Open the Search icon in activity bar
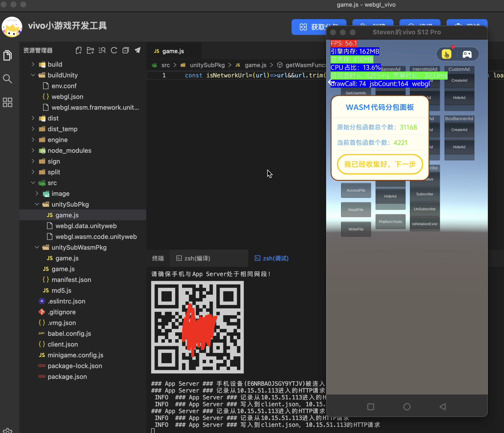Screen dimensions: 504x433 [x=8, y=79]
